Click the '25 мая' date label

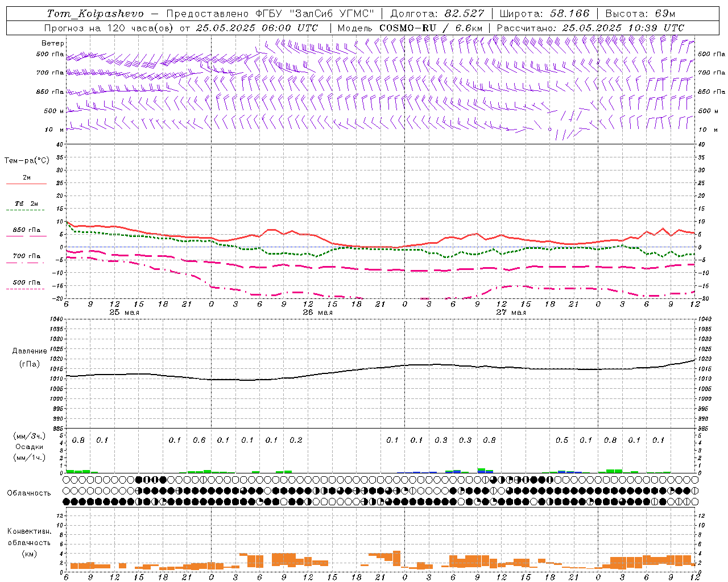124,313
